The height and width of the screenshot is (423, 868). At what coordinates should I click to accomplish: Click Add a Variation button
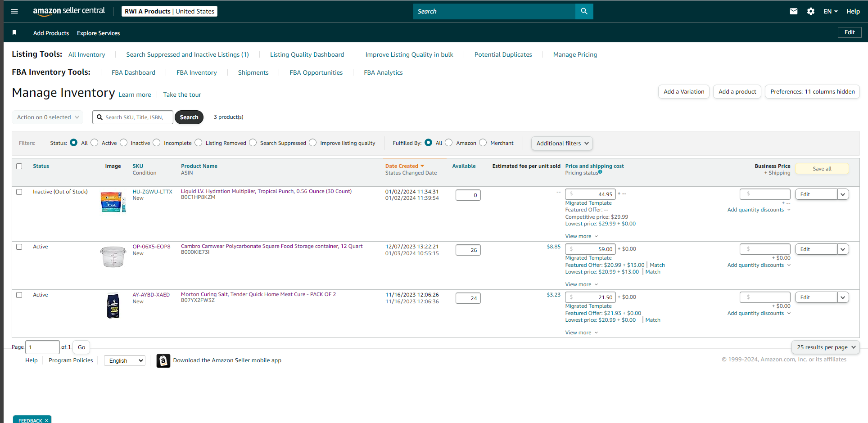point(684,91)
